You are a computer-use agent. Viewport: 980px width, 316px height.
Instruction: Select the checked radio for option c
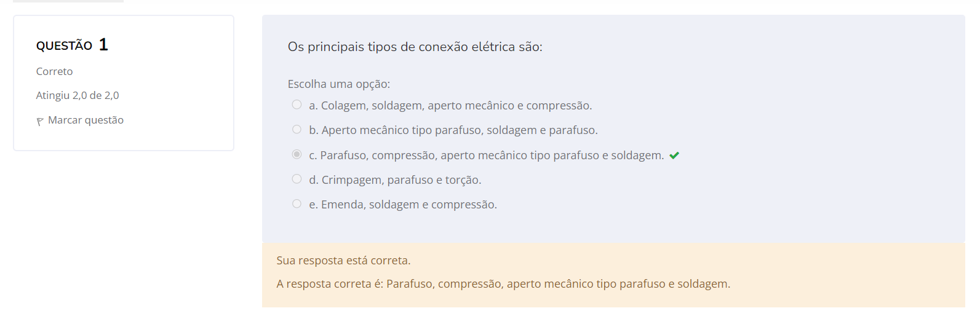(297, 154)
